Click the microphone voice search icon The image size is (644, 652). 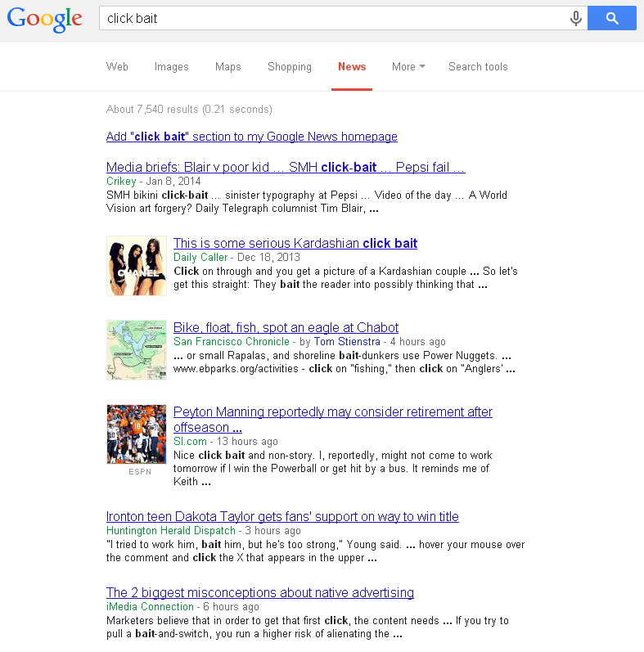576,18
